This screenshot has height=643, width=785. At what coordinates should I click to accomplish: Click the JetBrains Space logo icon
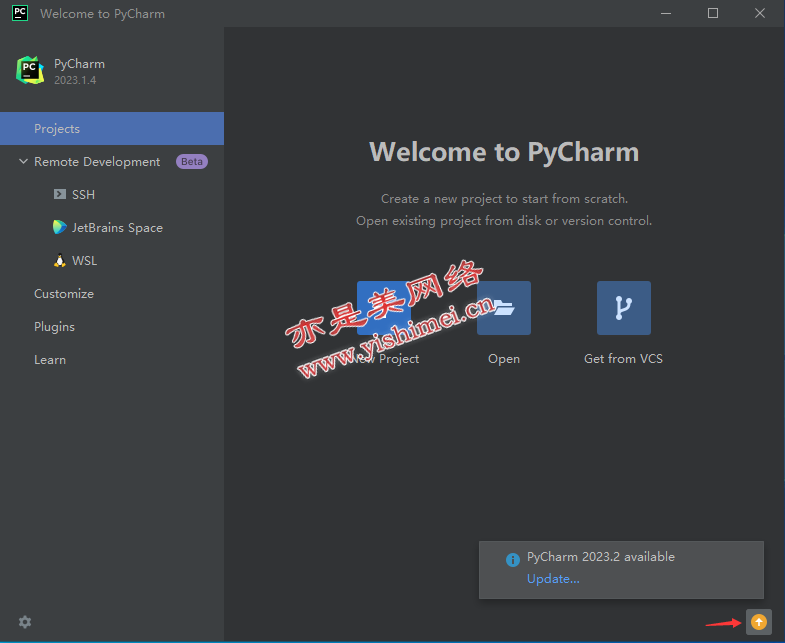(60, 227)
